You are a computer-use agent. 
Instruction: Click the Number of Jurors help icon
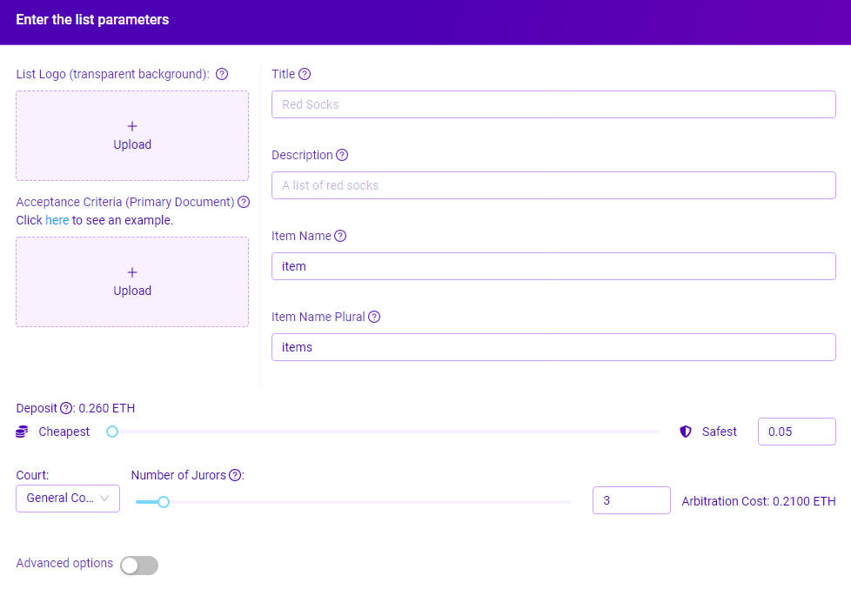pyautogui.click(x=235, y=475)
